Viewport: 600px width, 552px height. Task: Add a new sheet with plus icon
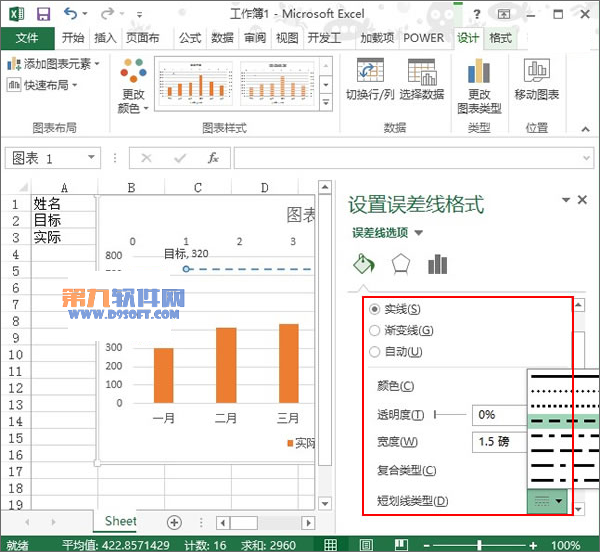[x=174, y=522]
